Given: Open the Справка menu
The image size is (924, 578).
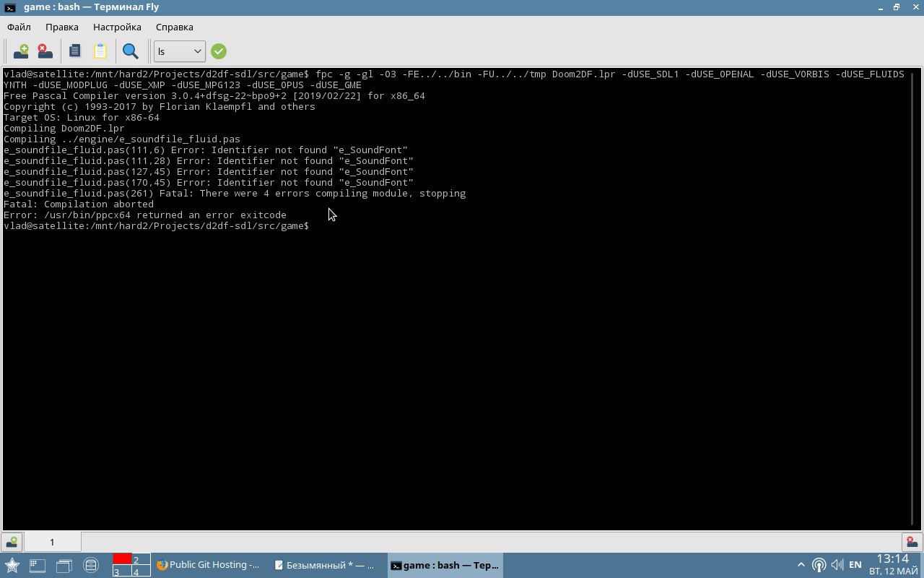Looking at the screenshot, I should [174, 27].
